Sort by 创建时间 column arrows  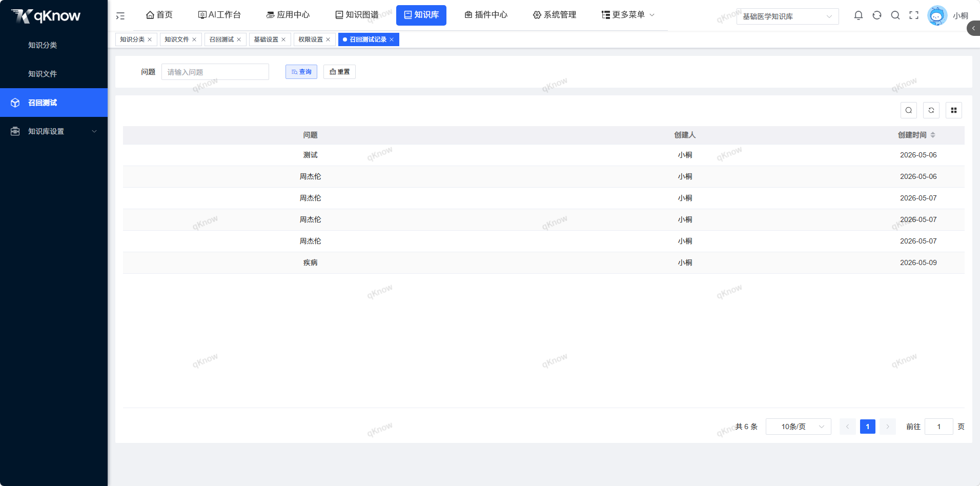(933, 135)
